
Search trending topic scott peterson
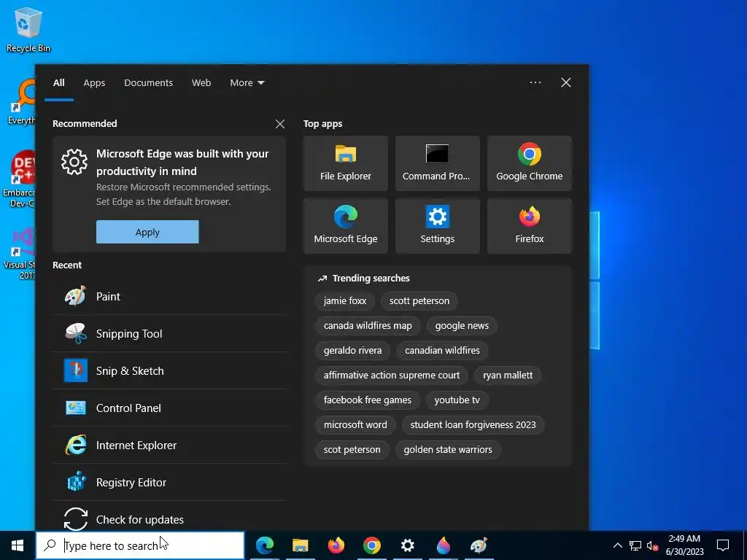click(x=419, y=301)
